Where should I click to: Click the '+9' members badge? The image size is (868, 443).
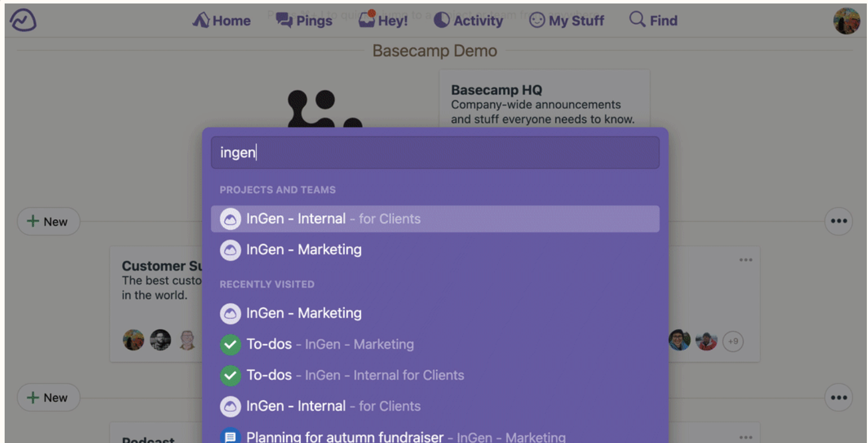[733, 341]
